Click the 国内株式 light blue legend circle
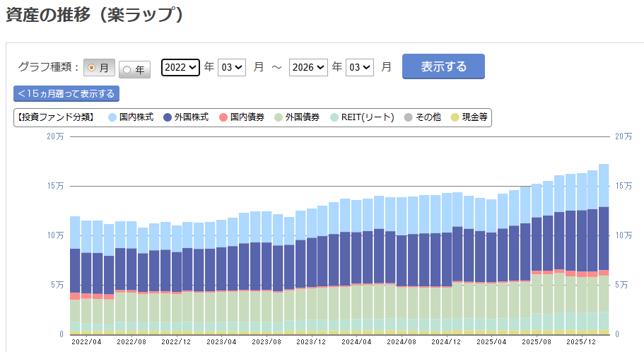 (x=112, y=117)
